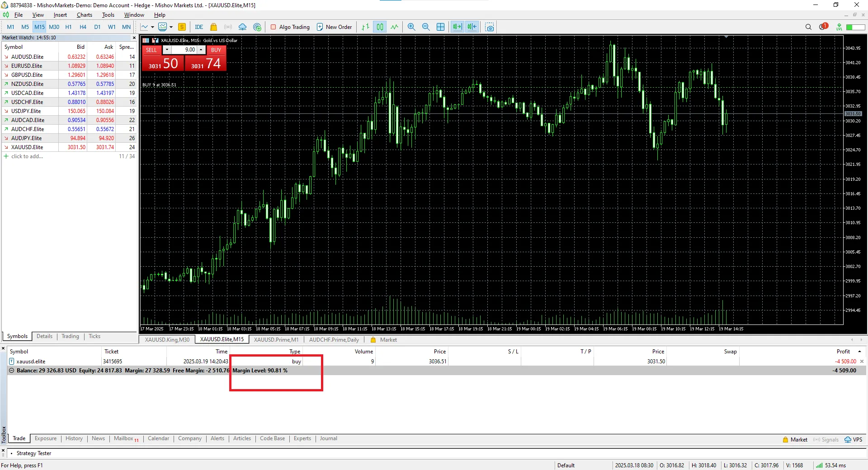Zoom in on the chart
This screenshot has height=470, width=868.
pyautogui.click(x=411, y=27)
